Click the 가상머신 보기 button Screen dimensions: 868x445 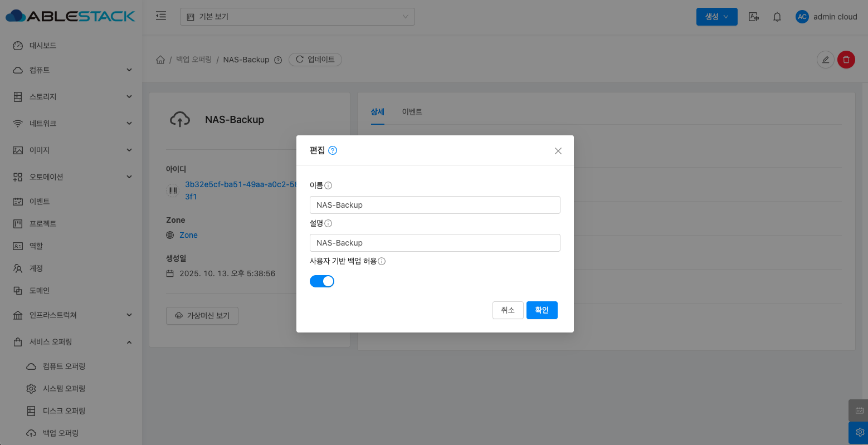click(202, 316)
